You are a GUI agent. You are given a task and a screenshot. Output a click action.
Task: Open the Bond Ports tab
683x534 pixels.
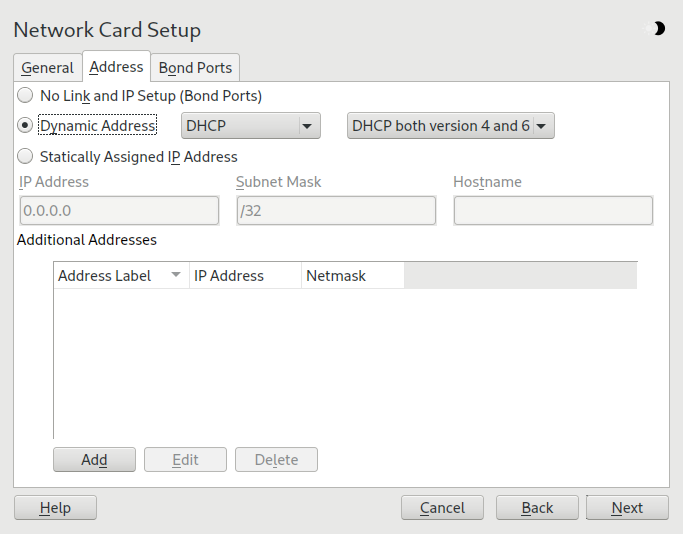(195, 68)
